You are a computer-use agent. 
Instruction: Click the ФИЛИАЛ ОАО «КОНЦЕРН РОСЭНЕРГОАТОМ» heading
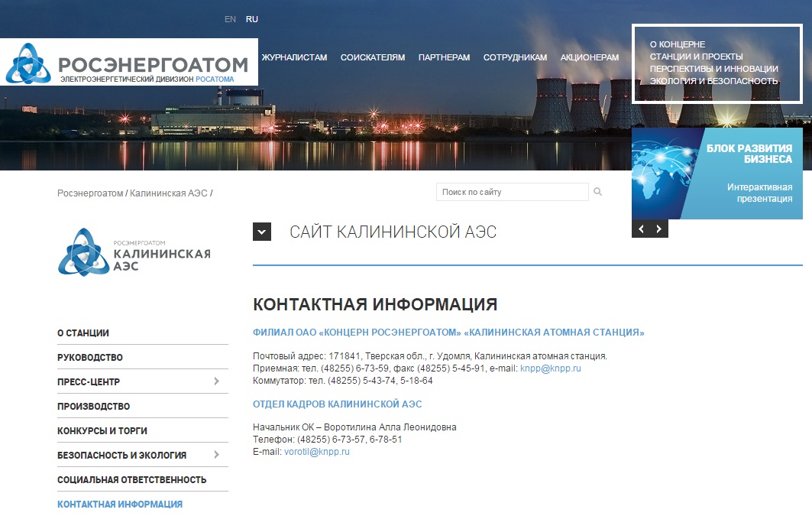coord(448,332)
